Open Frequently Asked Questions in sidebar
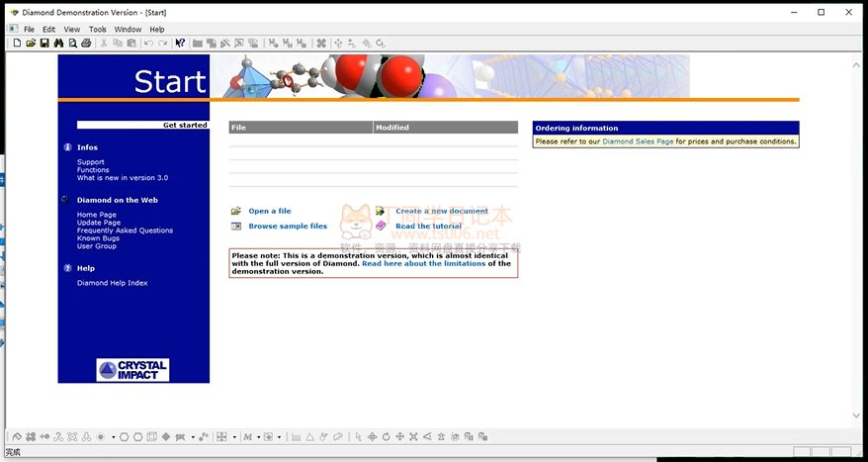 point(125,231)
